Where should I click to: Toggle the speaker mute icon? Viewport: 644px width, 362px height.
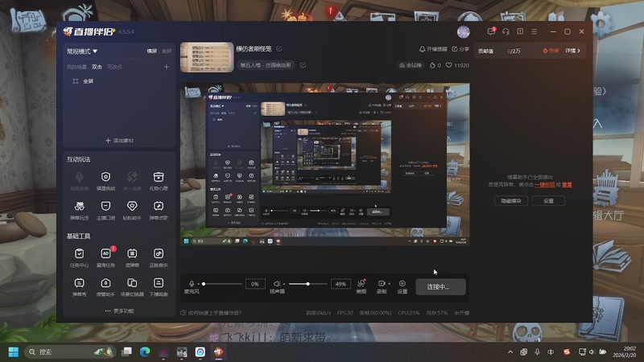[x=277, y=284]
